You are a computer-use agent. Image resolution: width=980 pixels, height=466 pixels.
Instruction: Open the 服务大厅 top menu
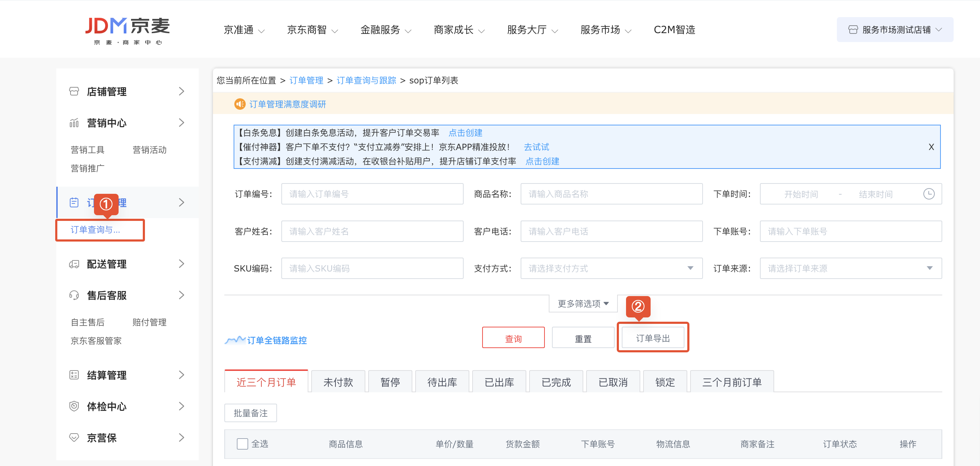click(533, 30)
